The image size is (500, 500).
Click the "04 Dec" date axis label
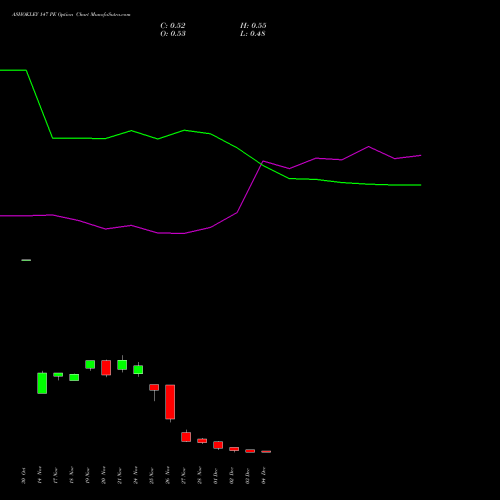tap(263, 476)
